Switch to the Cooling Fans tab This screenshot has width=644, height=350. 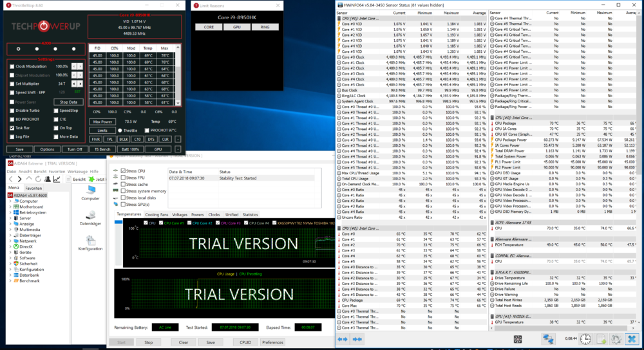[156, 214]
